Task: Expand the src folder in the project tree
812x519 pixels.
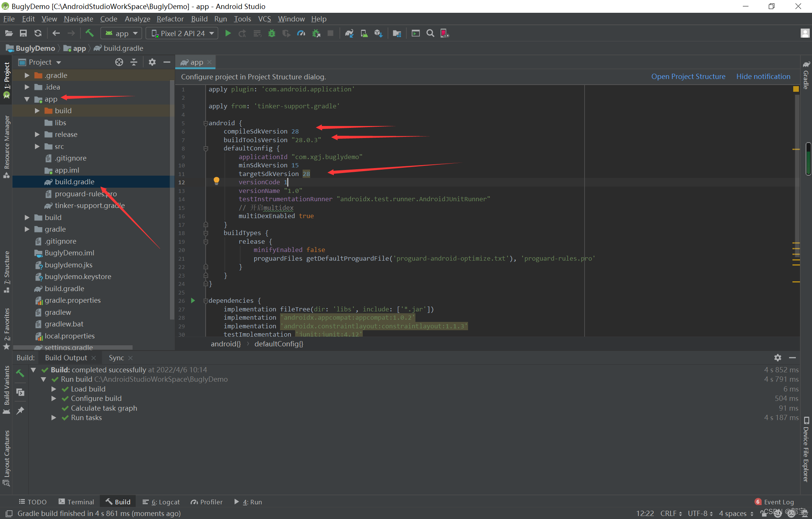Action: coord(37,146)
